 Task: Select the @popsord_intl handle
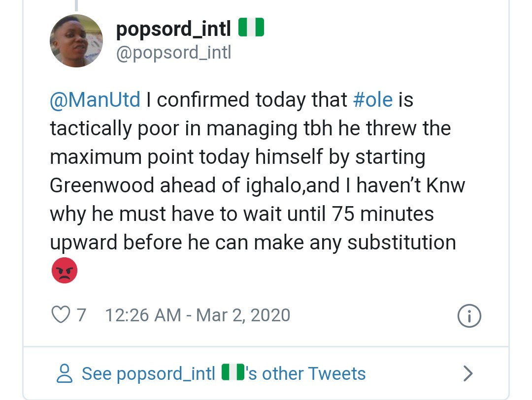pos(173,53)
